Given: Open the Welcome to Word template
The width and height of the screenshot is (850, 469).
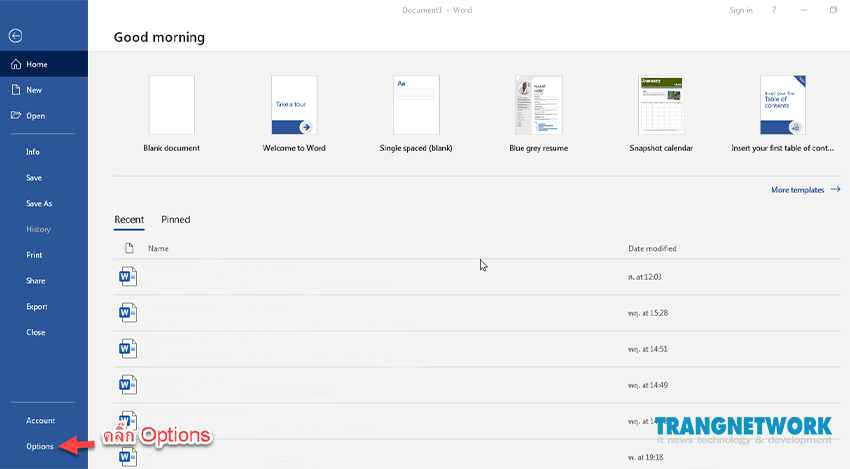Looking at the screenshot, I should tap(294, 114).
